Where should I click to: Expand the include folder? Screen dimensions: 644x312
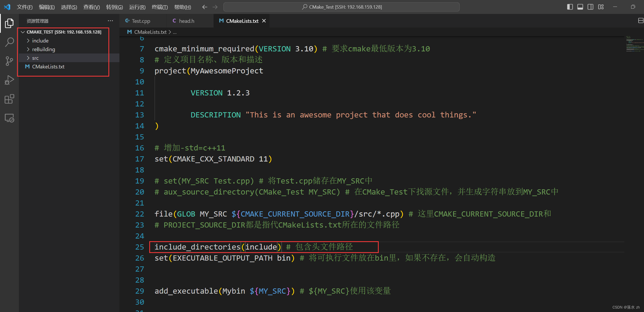69,41
